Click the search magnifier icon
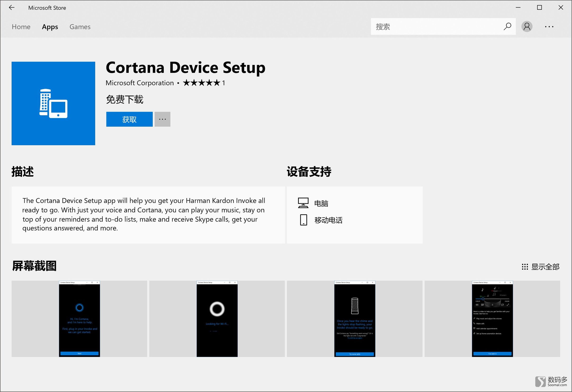The image size is (572, 392). pyautogui.click(x=507, y=26)
